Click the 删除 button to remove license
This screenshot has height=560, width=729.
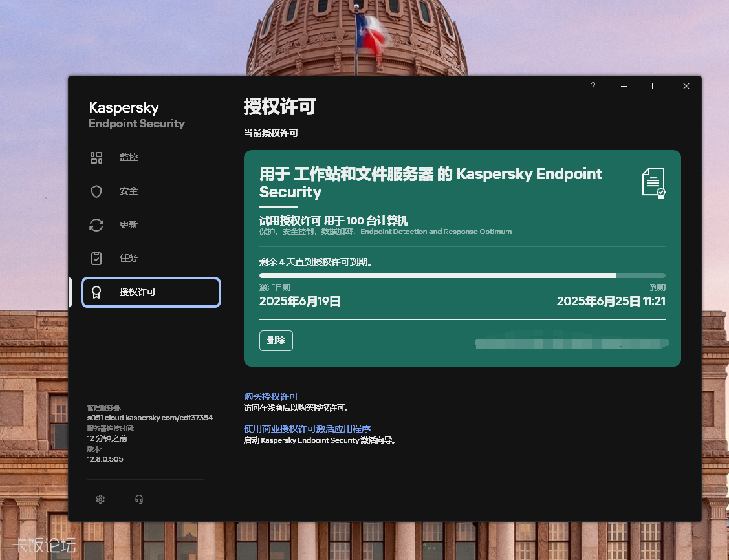pos(276,341)
